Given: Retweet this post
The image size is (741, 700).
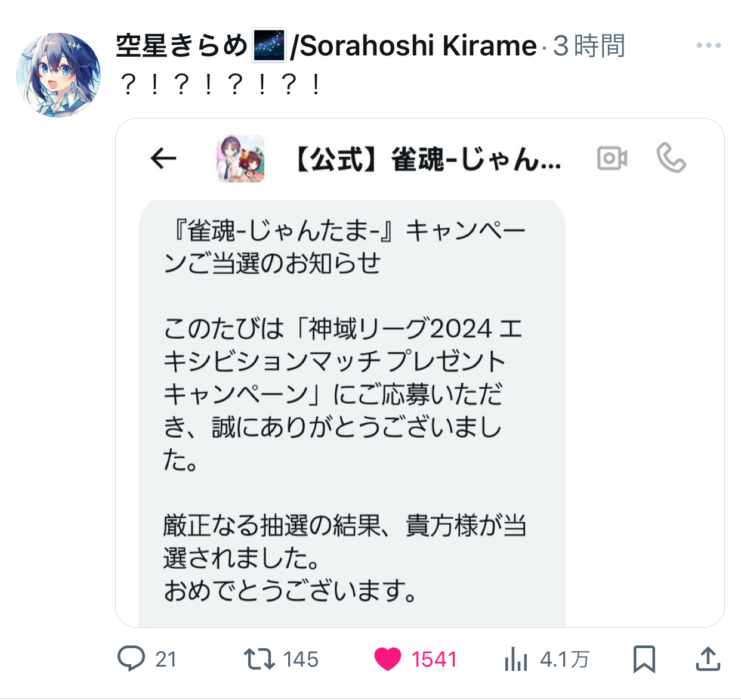Looking at the screenshot, I should 259,659.
